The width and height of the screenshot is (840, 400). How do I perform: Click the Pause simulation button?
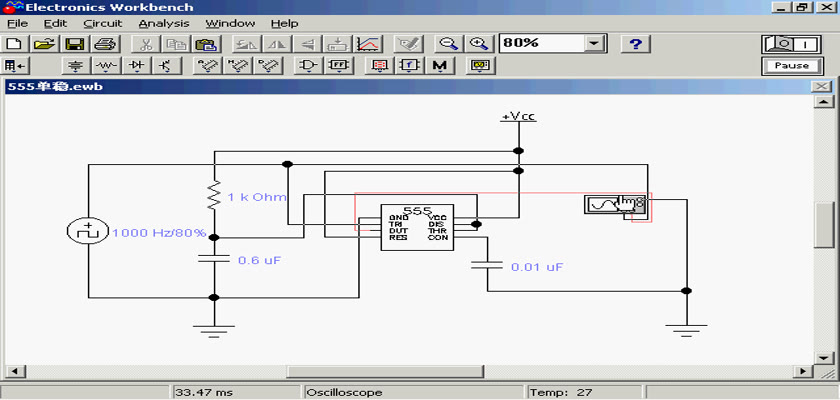point(791,66)
